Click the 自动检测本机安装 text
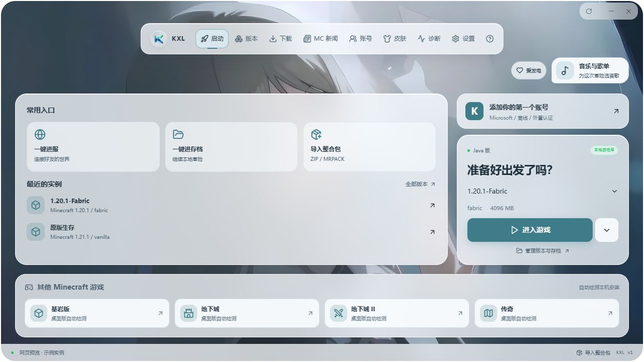The image size is (644, 362). 599,288
